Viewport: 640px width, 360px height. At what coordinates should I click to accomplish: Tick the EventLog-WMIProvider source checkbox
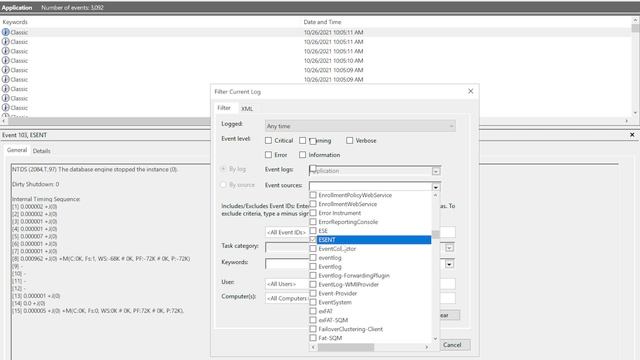[x=313, y=284]
